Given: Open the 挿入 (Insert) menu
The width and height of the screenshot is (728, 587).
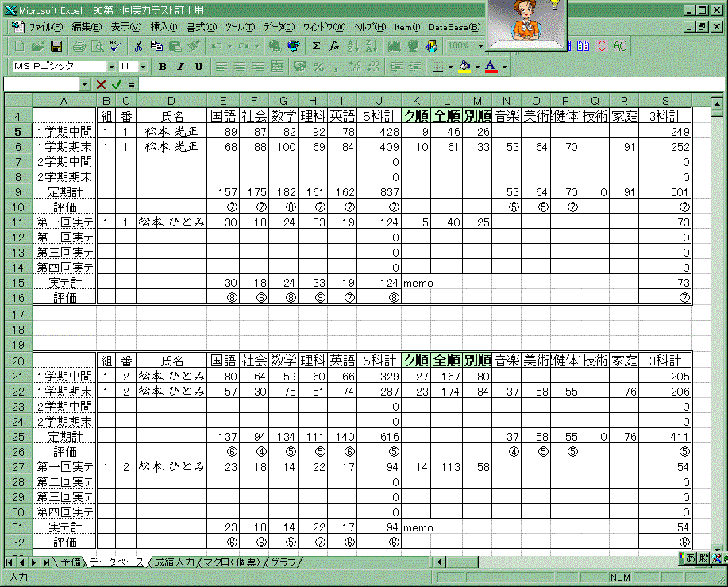Looking at the screenshot, I should pyautogui.click(x=163, y=26).
